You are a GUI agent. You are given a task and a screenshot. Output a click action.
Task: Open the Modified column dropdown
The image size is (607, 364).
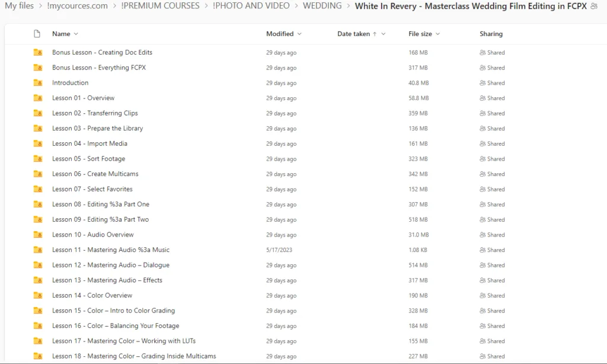coord(299,34)
